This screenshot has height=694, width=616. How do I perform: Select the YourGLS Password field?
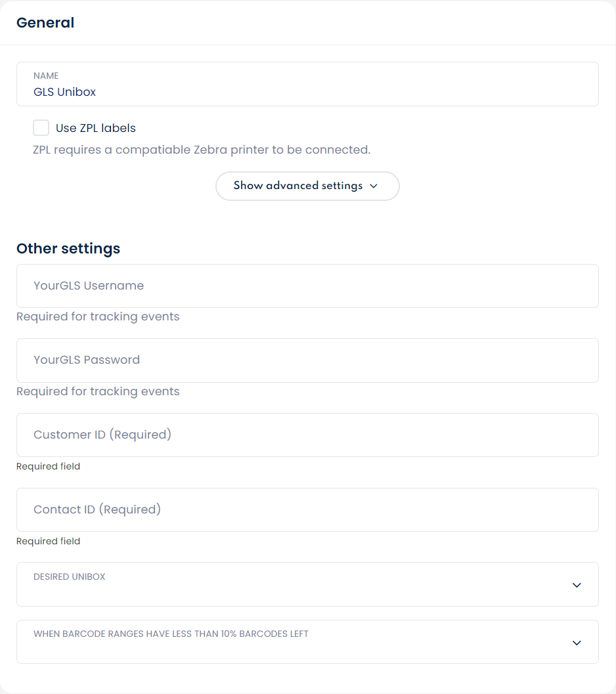[x=307, y=360]
